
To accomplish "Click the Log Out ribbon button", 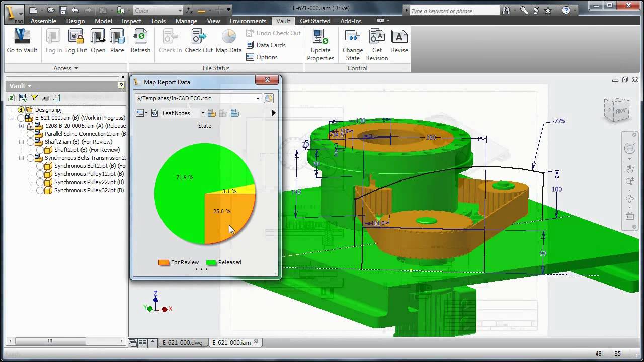I will (x=76, y=41).
